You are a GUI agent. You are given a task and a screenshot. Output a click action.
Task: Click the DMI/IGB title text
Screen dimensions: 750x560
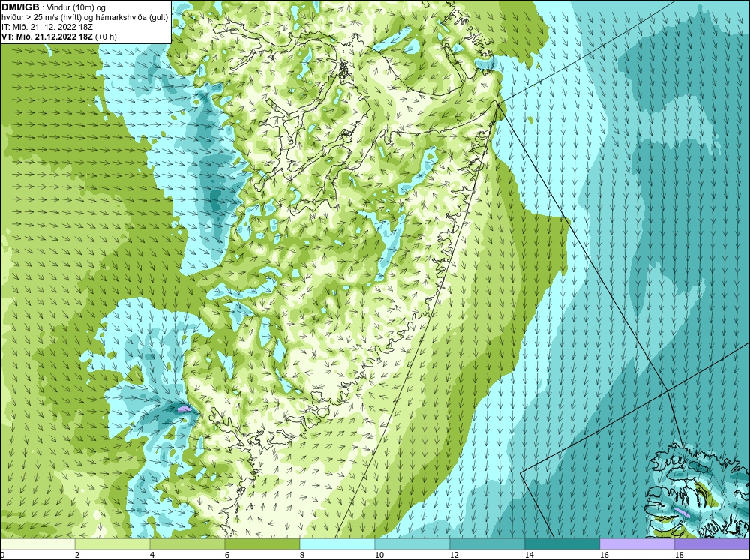click(x=20, y=7)
